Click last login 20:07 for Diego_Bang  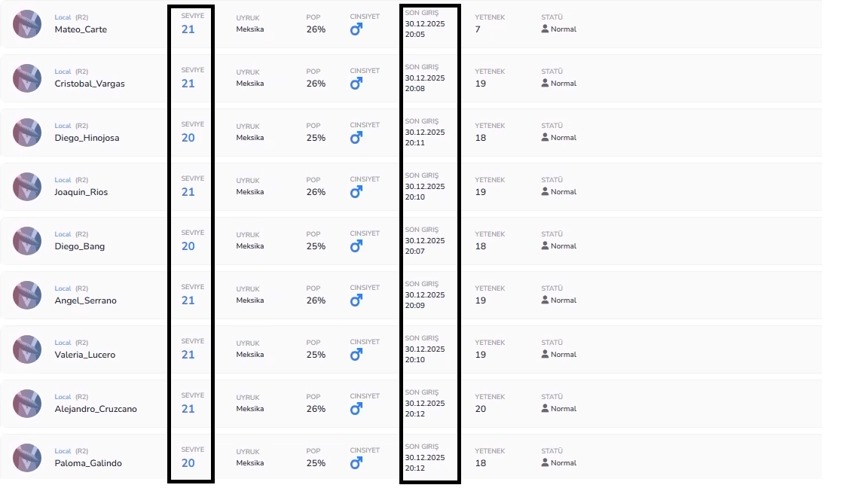414,252
